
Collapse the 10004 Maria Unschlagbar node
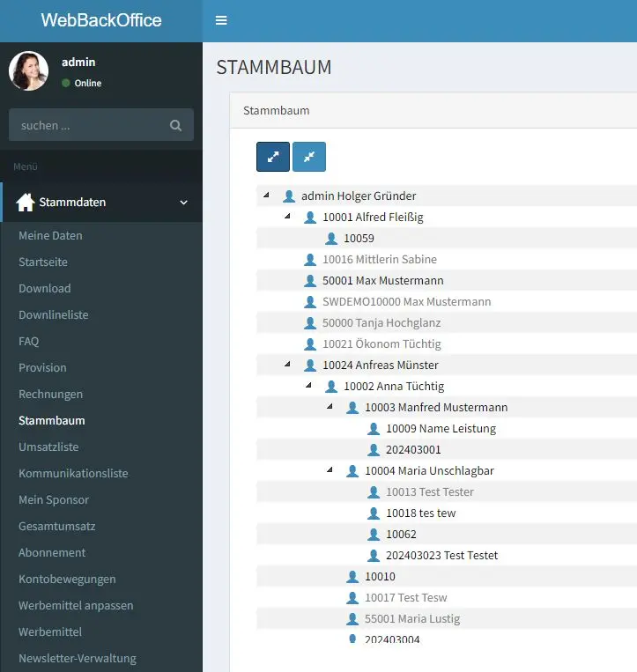point(330,469)
